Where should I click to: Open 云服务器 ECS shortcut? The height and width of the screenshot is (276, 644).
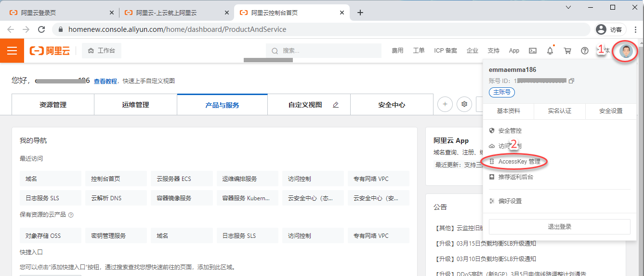182,179
